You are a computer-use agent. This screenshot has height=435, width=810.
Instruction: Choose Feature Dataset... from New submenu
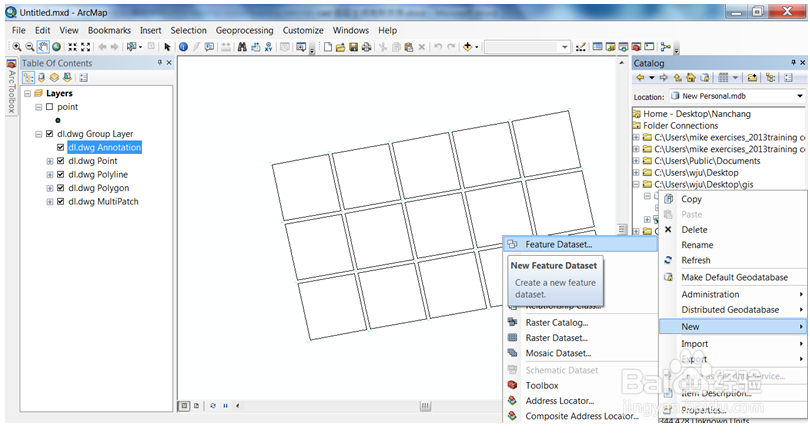pos(580,244)
